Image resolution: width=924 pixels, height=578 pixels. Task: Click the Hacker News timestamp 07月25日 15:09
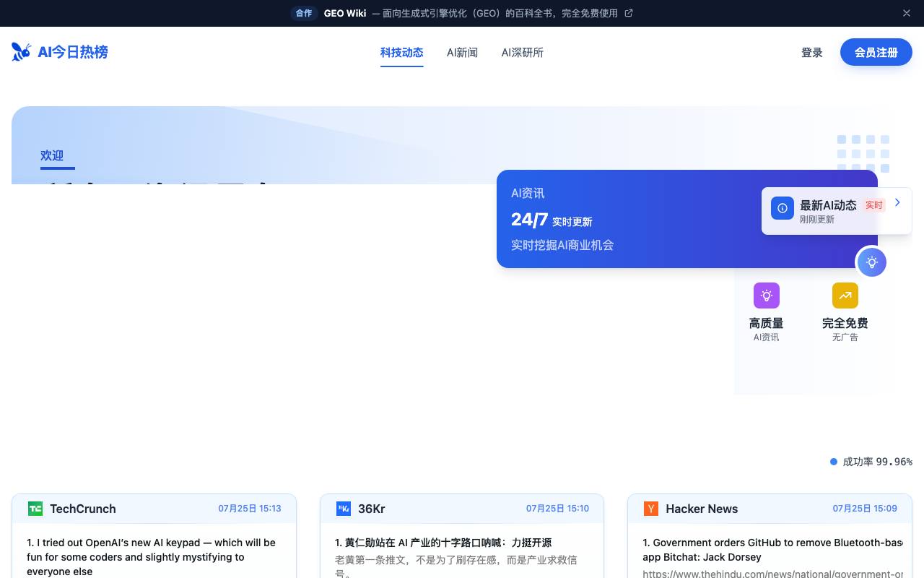[x=865, y=509]
